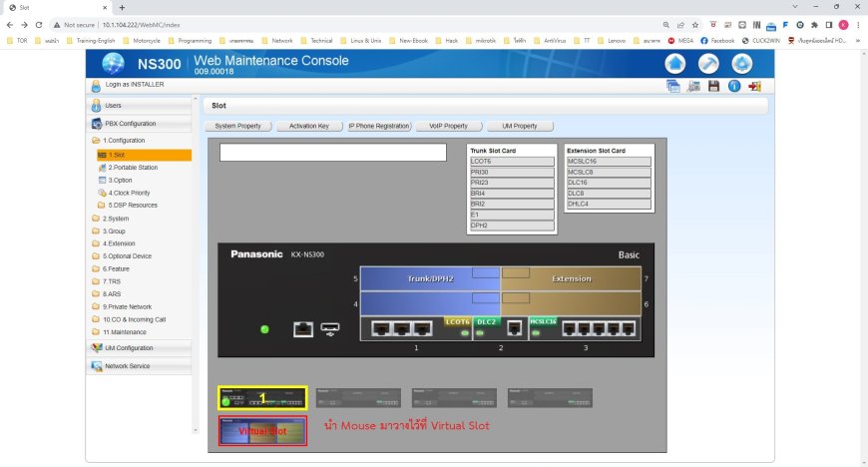Click the UM Property button
The image size is (868, 467).
pyautogui.click(x=519, y=127)
